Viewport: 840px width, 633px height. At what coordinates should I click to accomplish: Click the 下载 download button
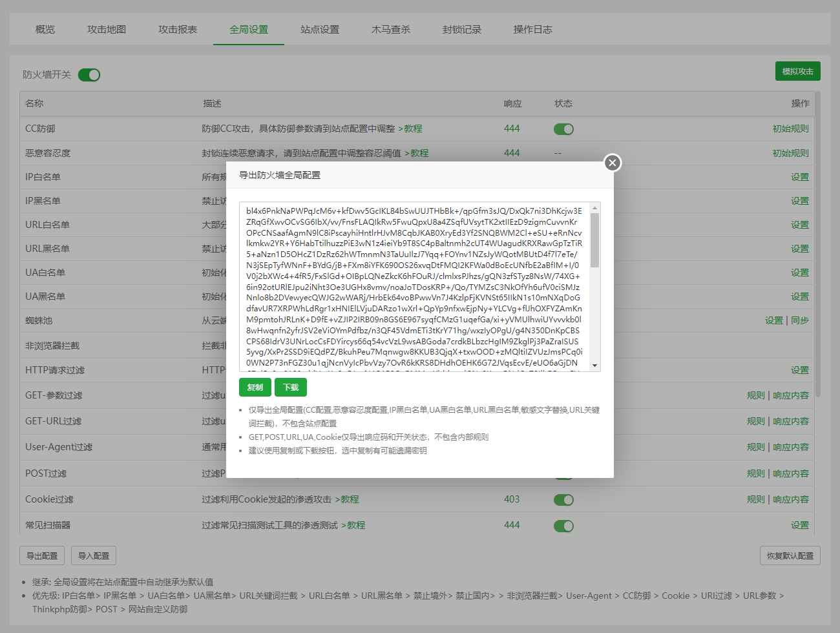click(291, 388)
